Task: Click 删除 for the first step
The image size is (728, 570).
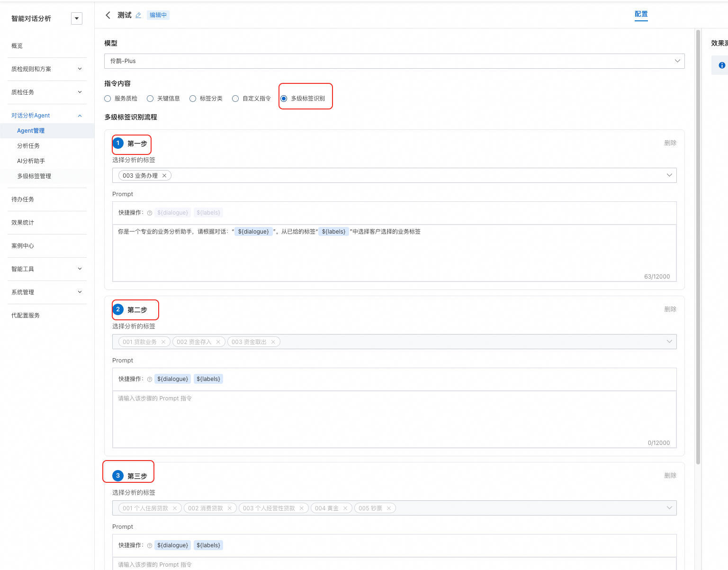Action: [x=670, y=143]
